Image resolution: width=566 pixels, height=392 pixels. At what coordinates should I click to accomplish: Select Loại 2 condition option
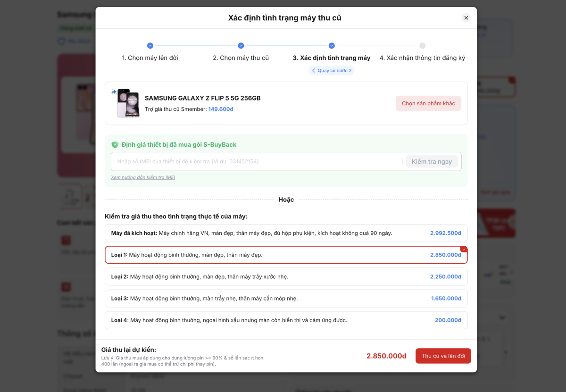point(286,276)
